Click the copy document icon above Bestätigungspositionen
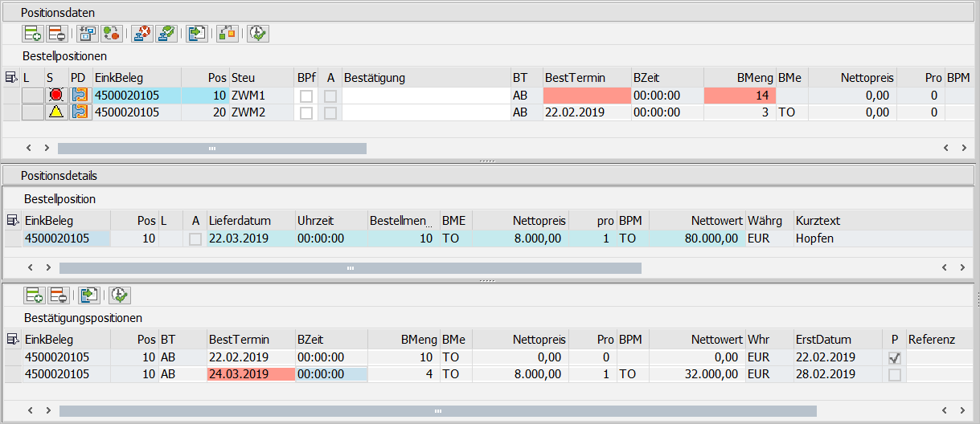The height and width of the screenshot is (424, 980). coord(88,295)
